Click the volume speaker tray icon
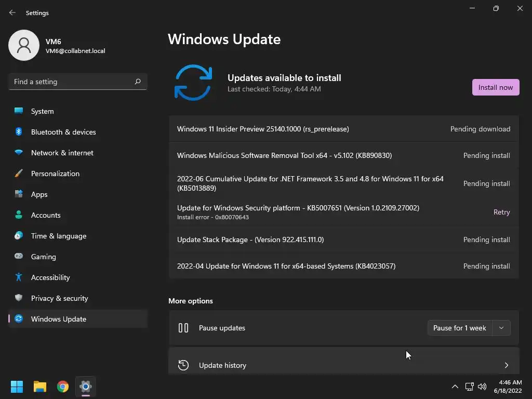This screenshot has height=399, width=532. [x=482, y=387]
